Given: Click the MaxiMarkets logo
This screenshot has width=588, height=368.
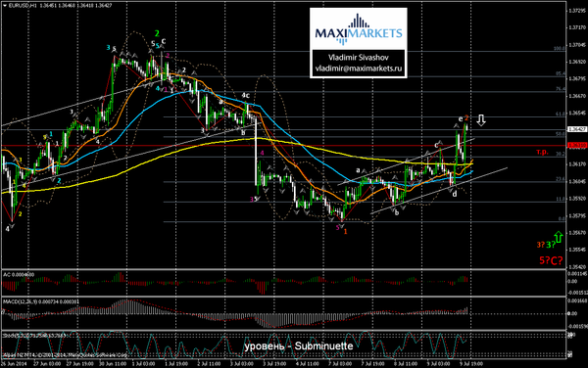Looking at the screenshot, I should 359,29.
